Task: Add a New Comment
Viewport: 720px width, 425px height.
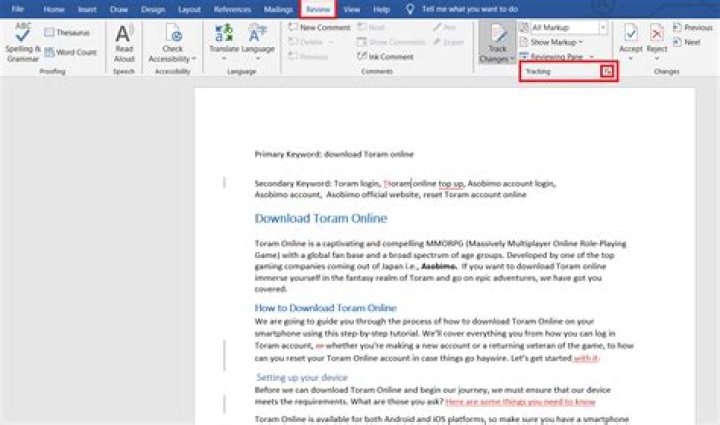Action: [x=319, y=28]
